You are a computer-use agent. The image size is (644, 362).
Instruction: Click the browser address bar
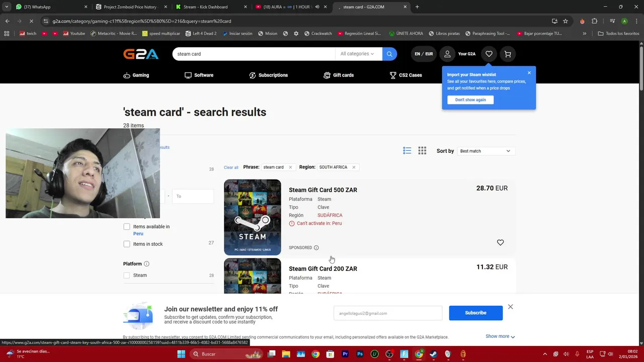(x=297, y=21)
